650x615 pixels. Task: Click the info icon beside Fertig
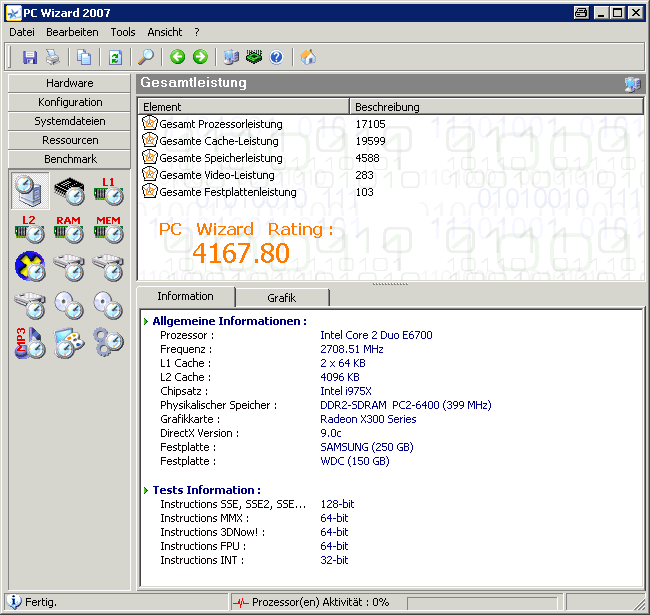(14, 601)
